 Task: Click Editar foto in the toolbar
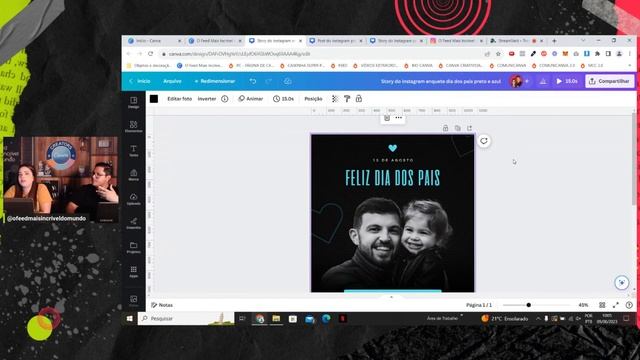[179, 99]
